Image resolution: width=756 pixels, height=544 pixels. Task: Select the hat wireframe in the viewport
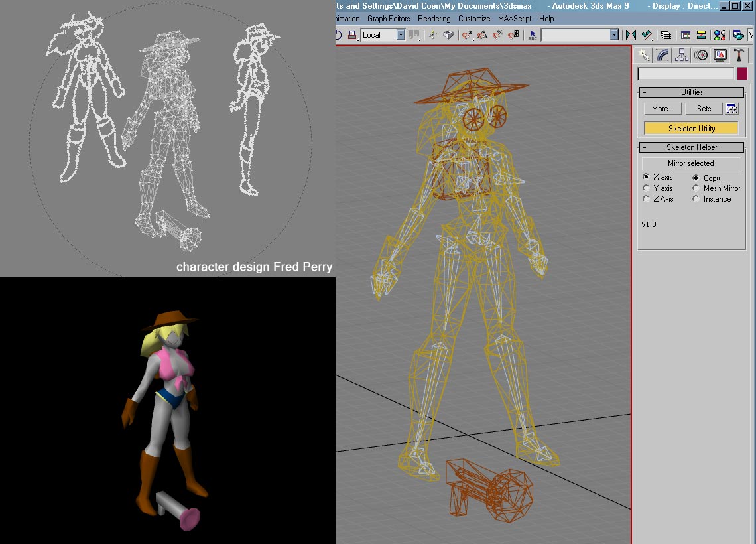[x=470, y=87]
